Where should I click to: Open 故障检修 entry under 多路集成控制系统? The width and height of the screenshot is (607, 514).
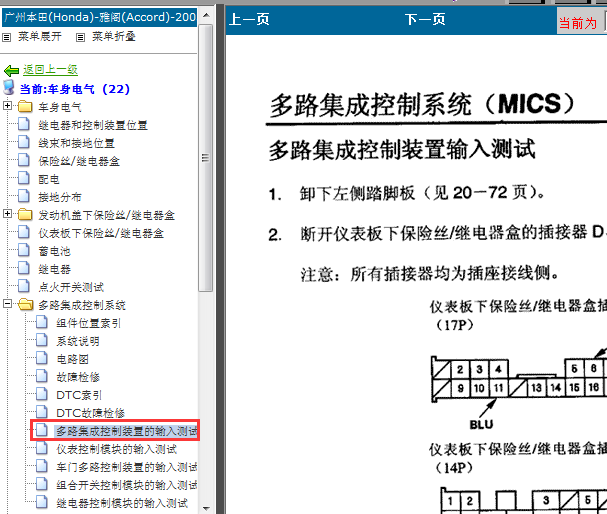pos(78,377)
